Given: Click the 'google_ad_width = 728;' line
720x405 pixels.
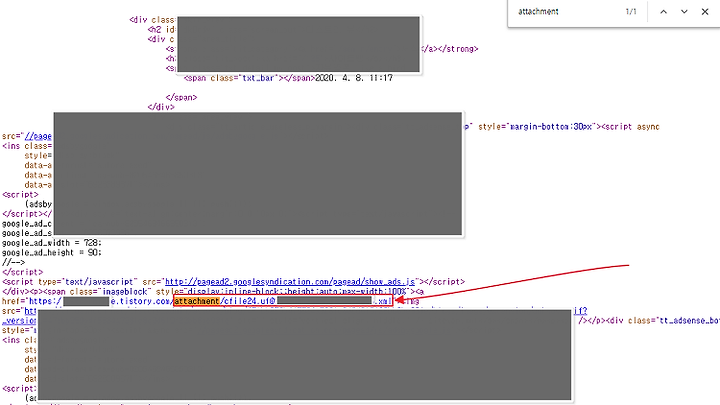Looking at the screenshot, I should 52,243.
